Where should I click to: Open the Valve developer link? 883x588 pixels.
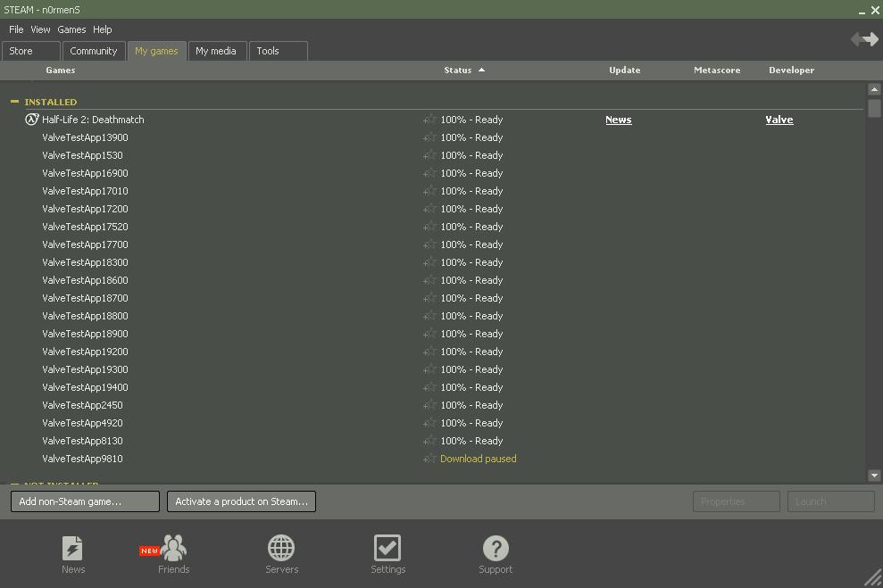point(779,120)
